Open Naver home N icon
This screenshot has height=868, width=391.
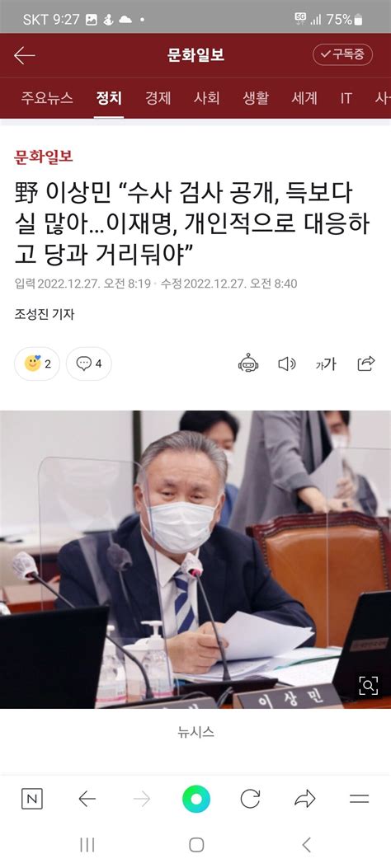pyautogui.click(x=31, y=798)
